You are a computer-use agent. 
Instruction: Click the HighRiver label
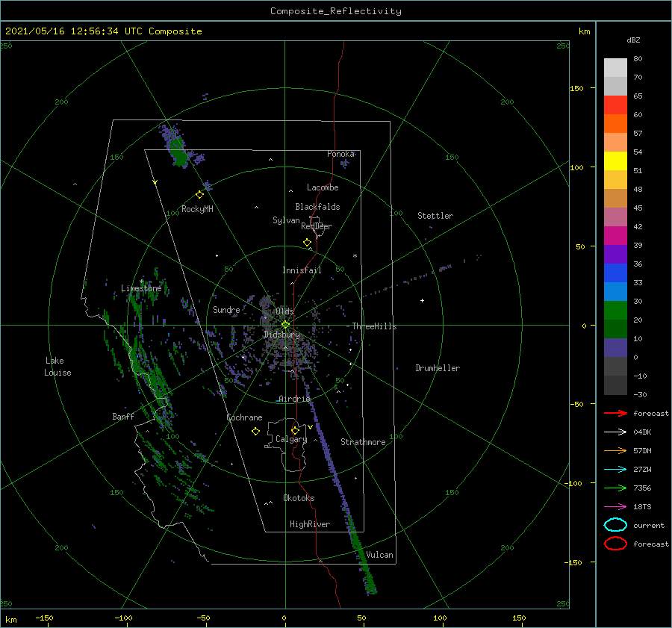click(310, 524)
